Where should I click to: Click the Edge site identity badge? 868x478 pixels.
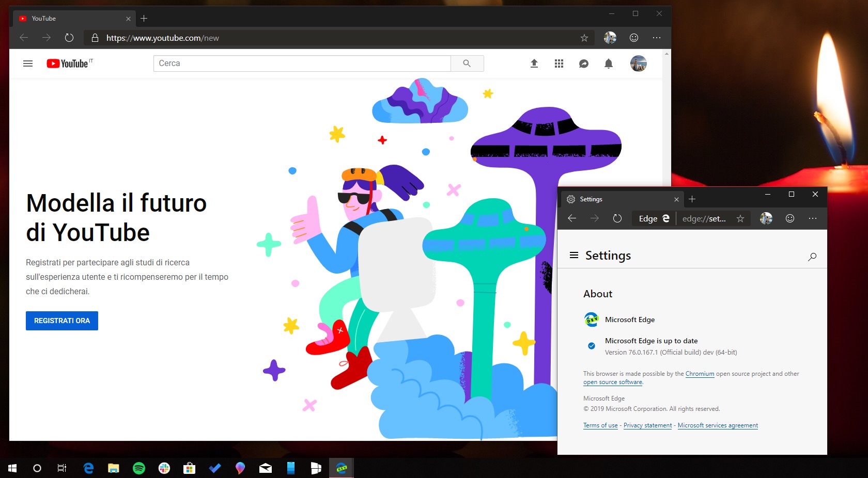click(654, 218)
